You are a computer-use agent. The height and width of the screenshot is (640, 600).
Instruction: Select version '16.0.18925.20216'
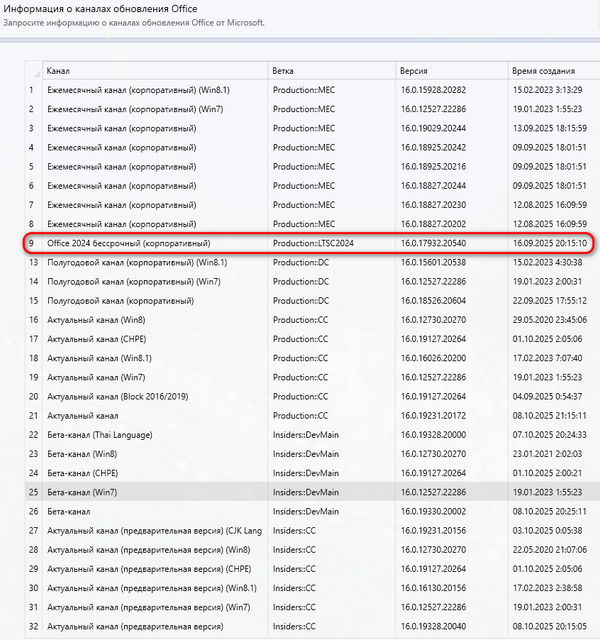pyautogui.click(x=451, y=167)
